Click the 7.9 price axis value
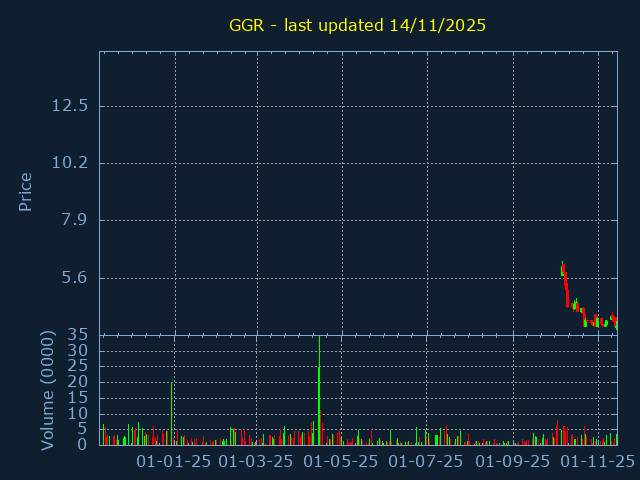This screenshot has width=640, height=480. [x=74, y=220]
